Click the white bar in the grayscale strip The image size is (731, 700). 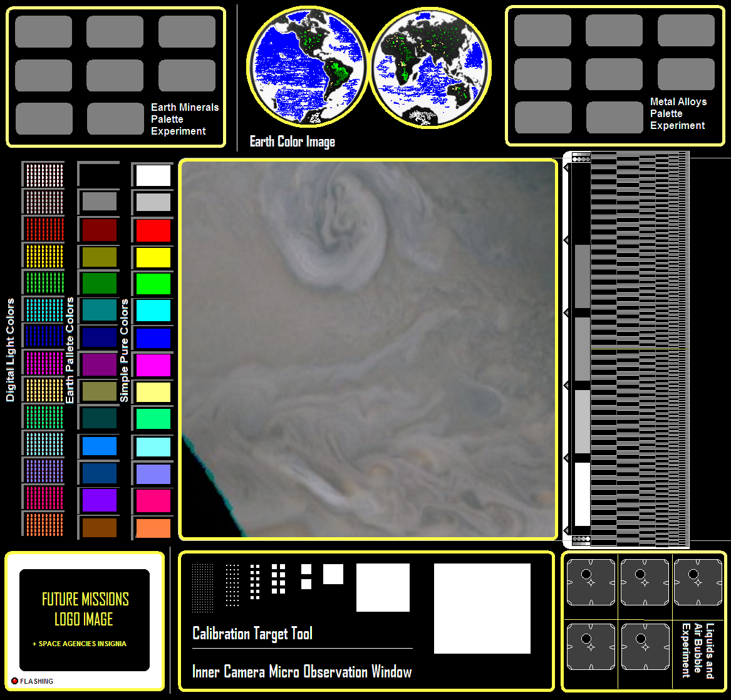click(x=583, y=494)
